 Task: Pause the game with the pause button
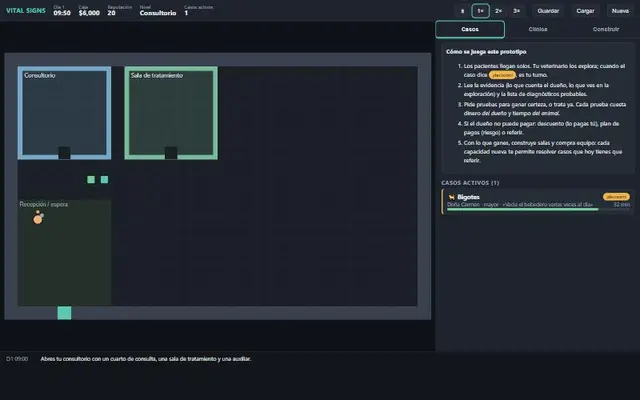(x=462, y=11)
